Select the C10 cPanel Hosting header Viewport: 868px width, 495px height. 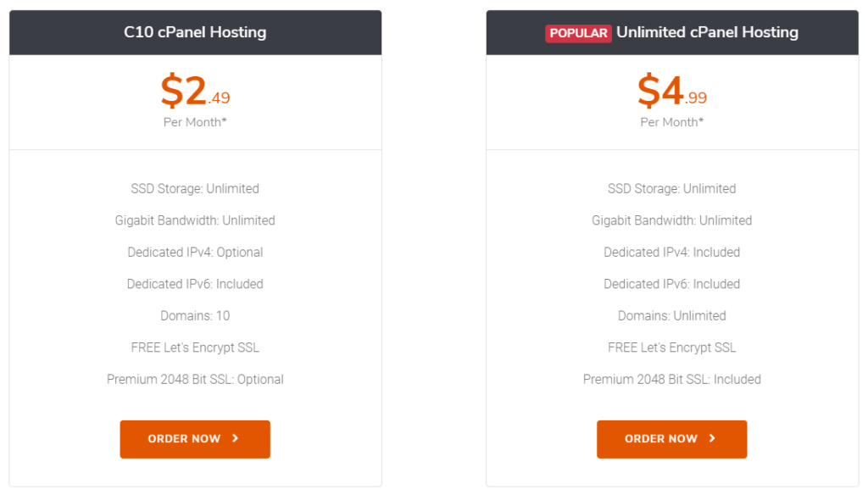point(195,32)
